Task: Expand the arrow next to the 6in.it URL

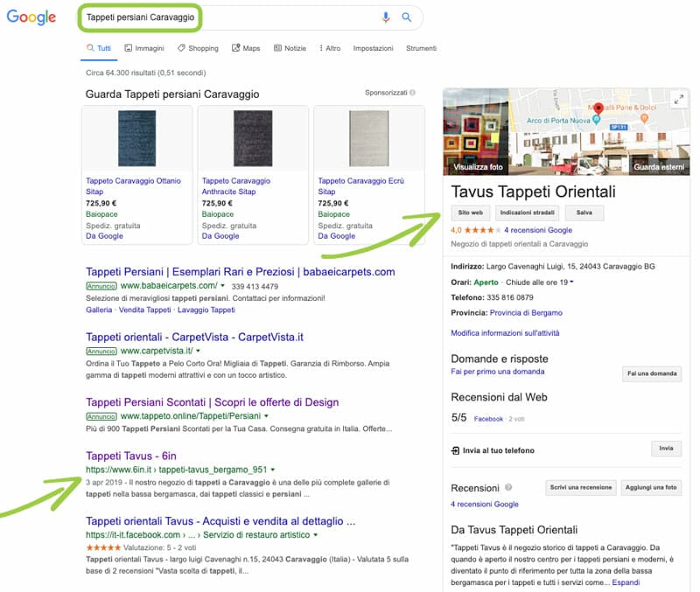Action: (x=273, y=470)
